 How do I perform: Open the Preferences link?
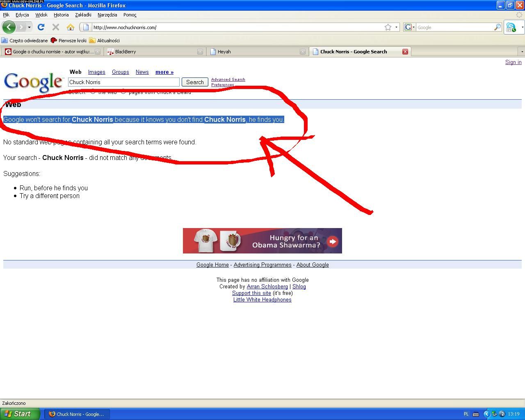point(223,85)
